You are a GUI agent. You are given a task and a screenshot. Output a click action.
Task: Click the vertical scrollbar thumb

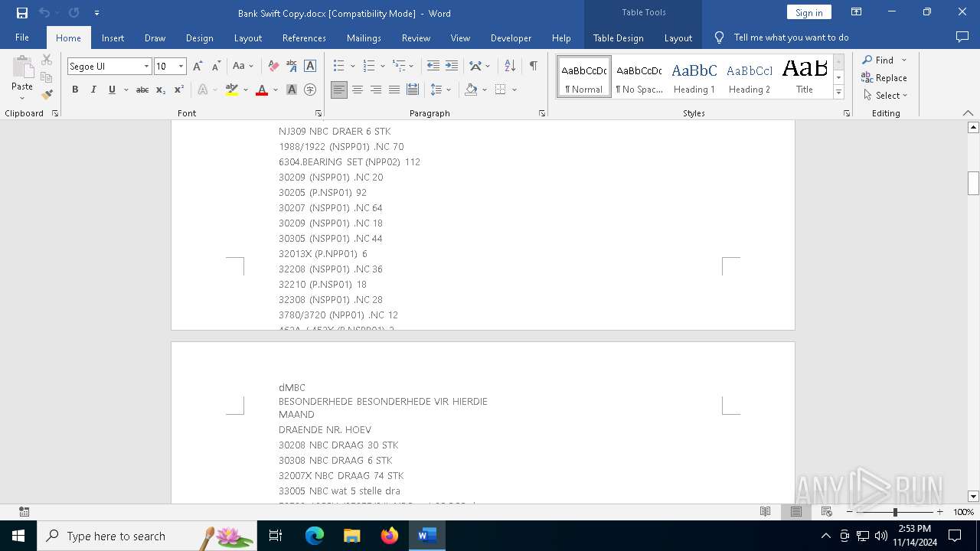point(973,184)
